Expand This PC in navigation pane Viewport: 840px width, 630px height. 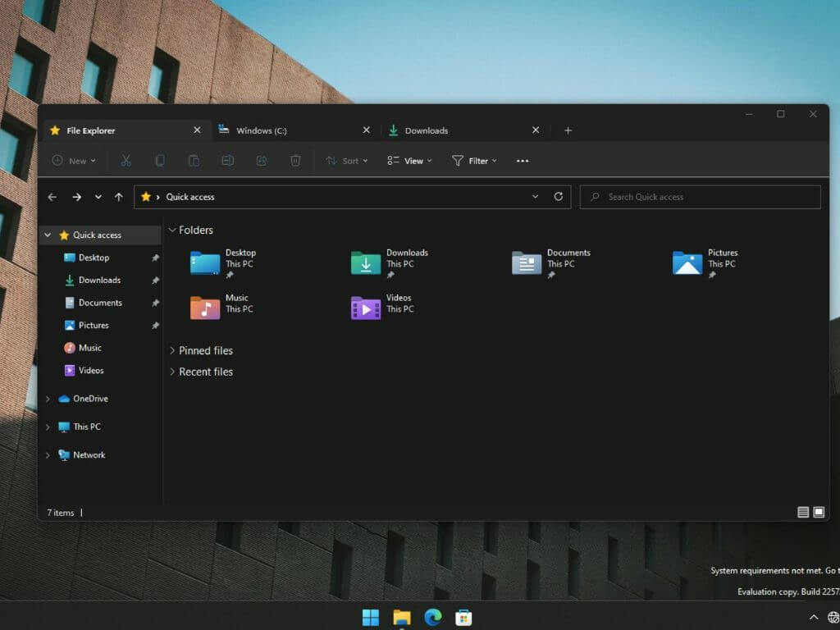tap(48, 427)
